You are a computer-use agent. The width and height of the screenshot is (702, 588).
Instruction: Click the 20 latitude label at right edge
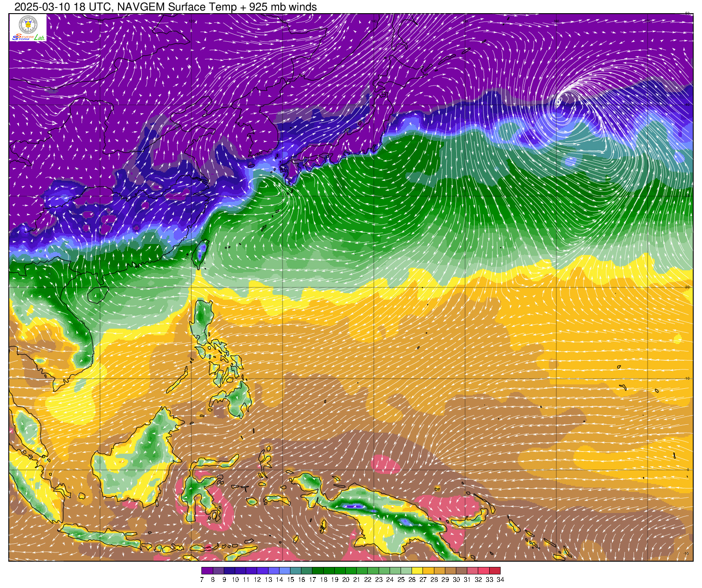tap(688, 287)
